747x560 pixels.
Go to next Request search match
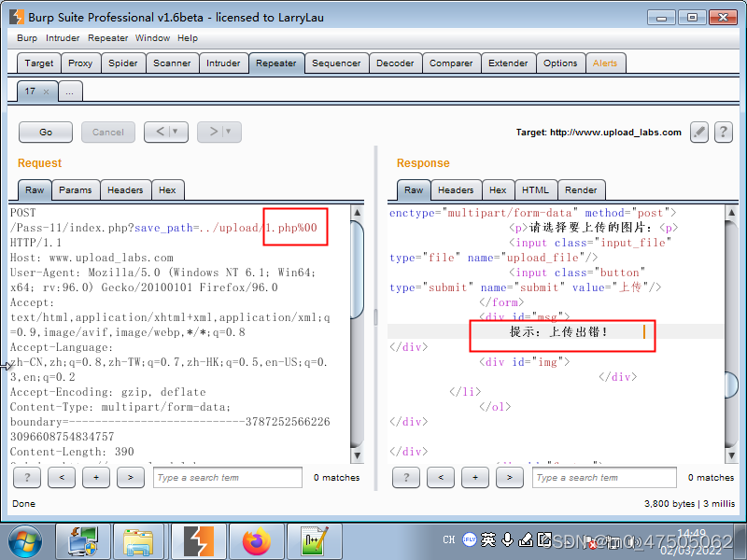(131, 477)
